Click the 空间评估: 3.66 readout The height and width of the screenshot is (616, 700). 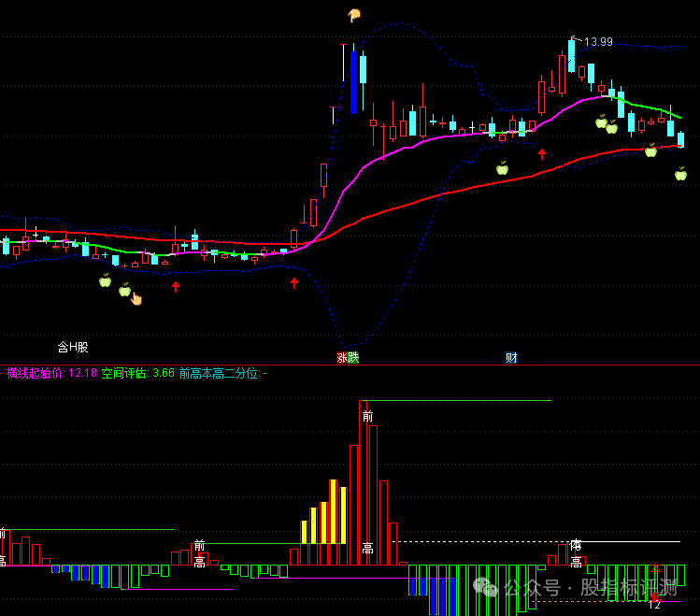pos(138,373)
